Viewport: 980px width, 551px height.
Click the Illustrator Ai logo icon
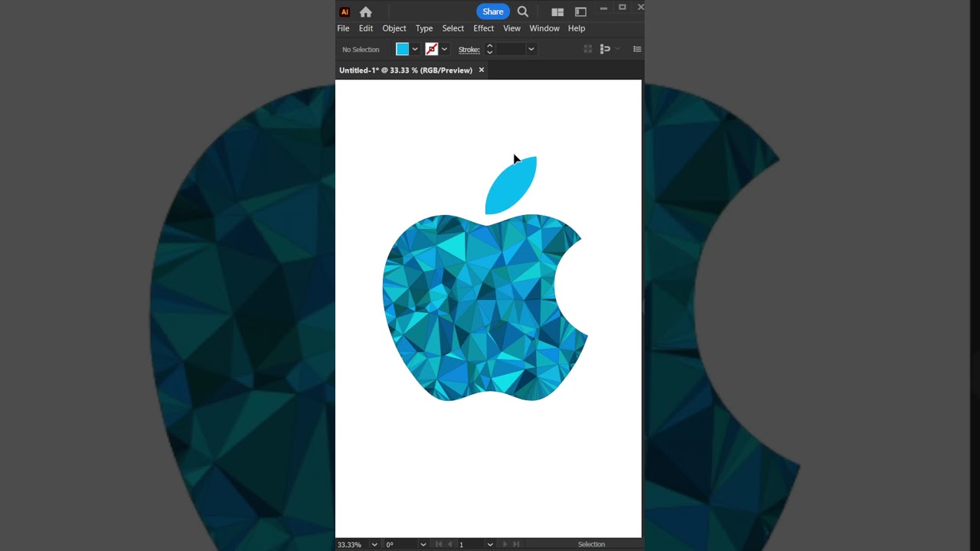[345, 11]
